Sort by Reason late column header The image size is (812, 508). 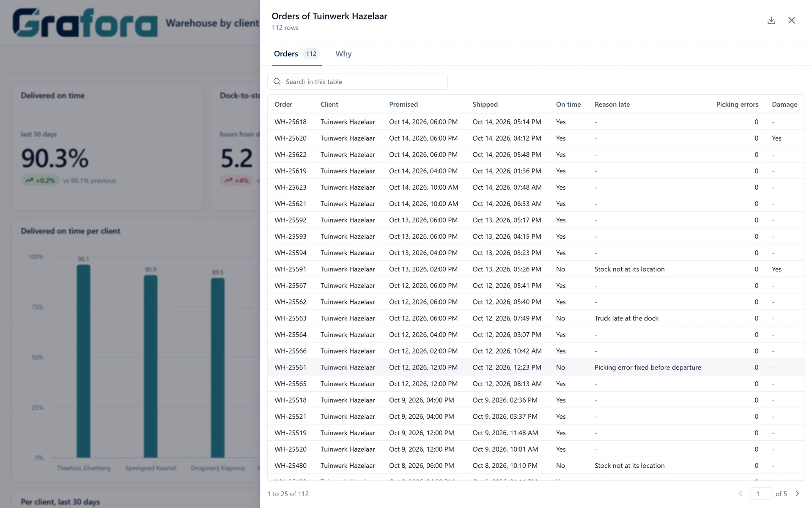[612, 104]
